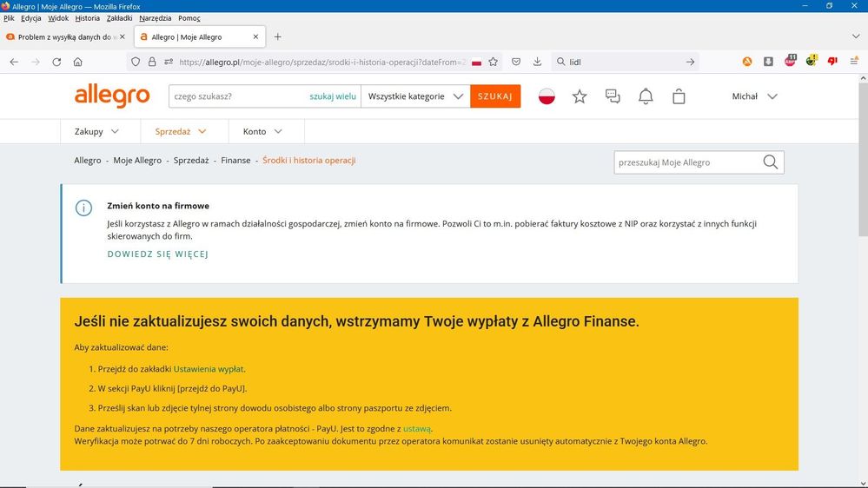Image resolution: width=868 pixels, height=488 pixels.
Task: Follow the DOWIEDZ SIĘ WIĘCEJ link
Action: tap(158, 254)
